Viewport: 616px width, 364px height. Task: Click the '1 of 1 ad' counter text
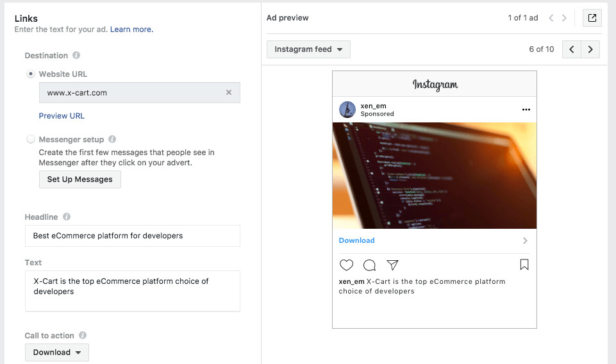pyautogui.click(x=523, y=18)
